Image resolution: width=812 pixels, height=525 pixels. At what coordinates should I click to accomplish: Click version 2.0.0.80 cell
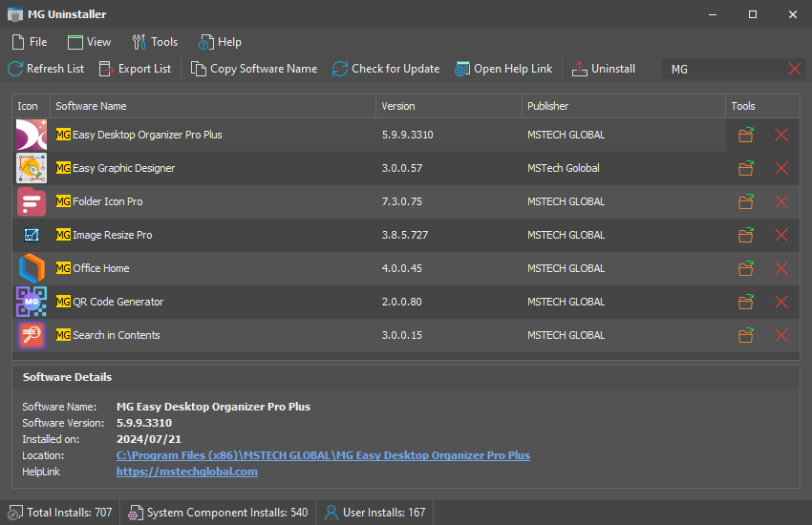click(402, 302)
